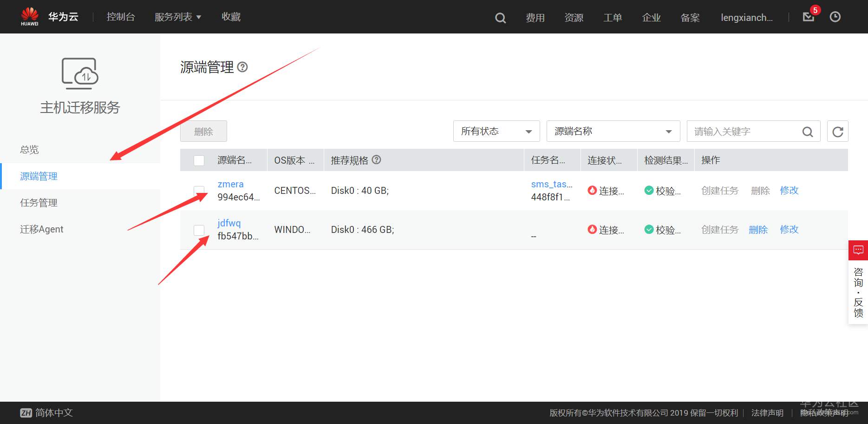The height and width of the screenshot is (424, 868).
Task: Click green check result icon for jdfwq
Action: tap(649, 229)
